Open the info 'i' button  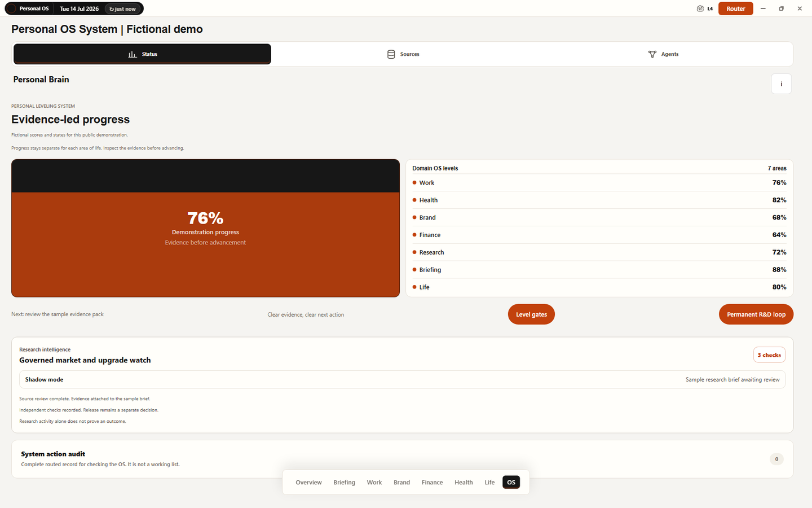781,84
